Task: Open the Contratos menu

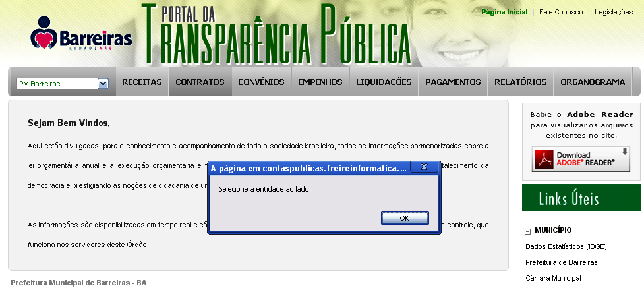Action: coord(200,82)
